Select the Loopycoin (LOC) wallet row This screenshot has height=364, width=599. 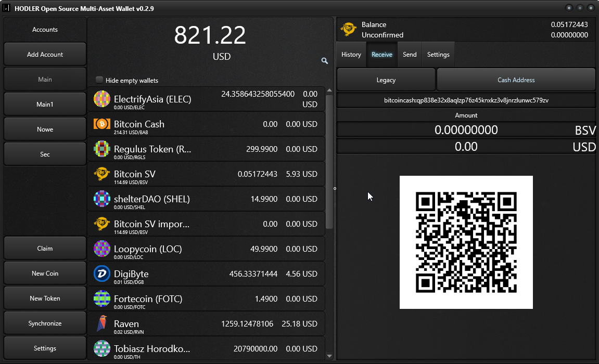click(x=206, y=249)
